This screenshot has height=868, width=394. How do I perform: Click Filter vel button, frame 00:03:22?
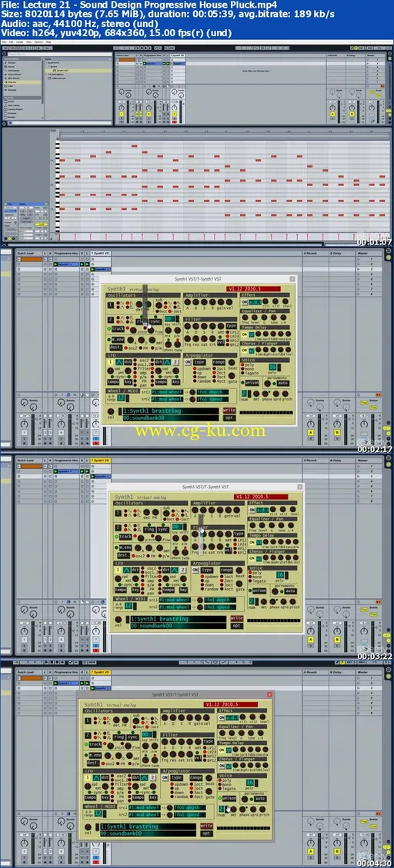point(228,550)
